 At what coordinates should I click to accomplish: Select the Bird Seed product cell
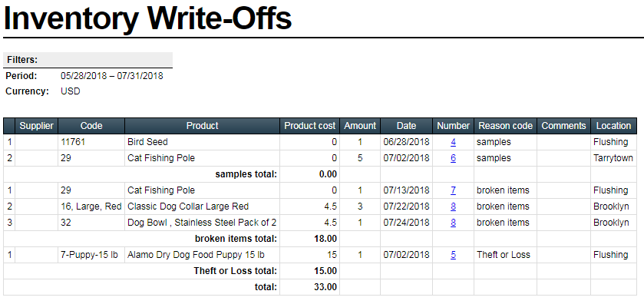click(202, 142)
